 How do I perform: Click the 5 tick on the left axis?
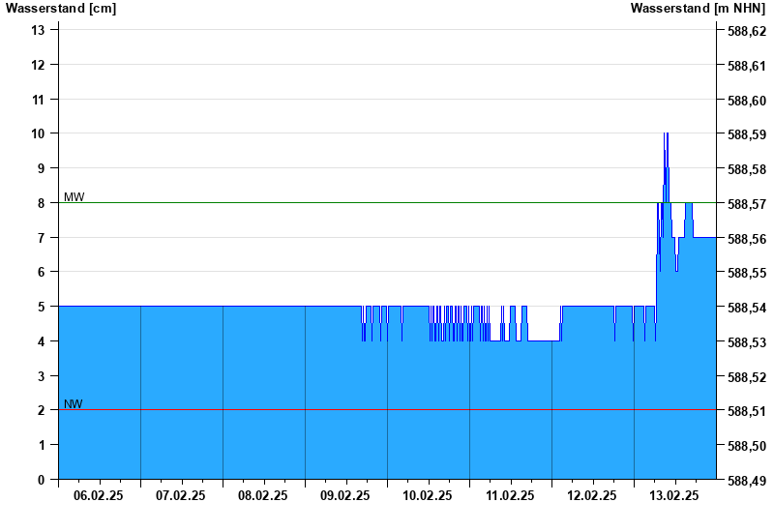click(42, 307)
